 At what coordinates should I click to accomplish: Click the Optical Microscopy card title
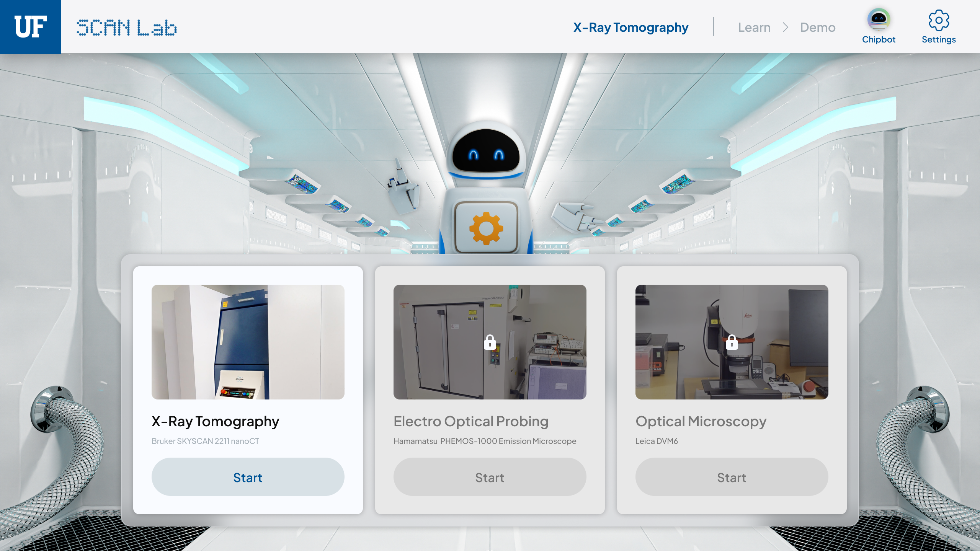[701, 422]
